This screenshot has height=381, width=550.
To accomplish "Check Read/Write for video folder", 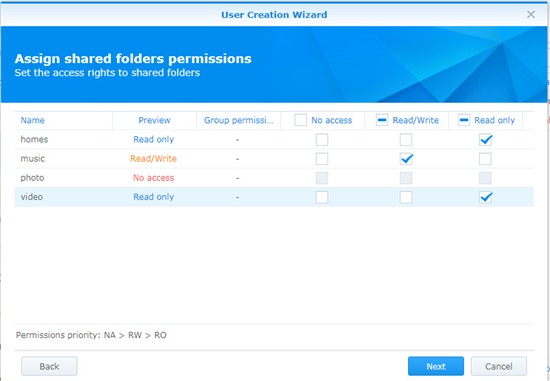I will (406, 197).
